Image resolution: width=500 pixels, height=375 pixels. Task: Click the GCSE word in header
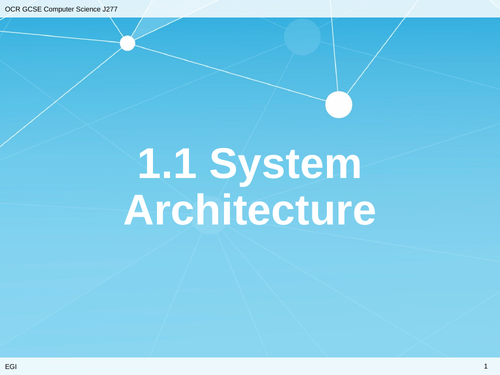32,9
